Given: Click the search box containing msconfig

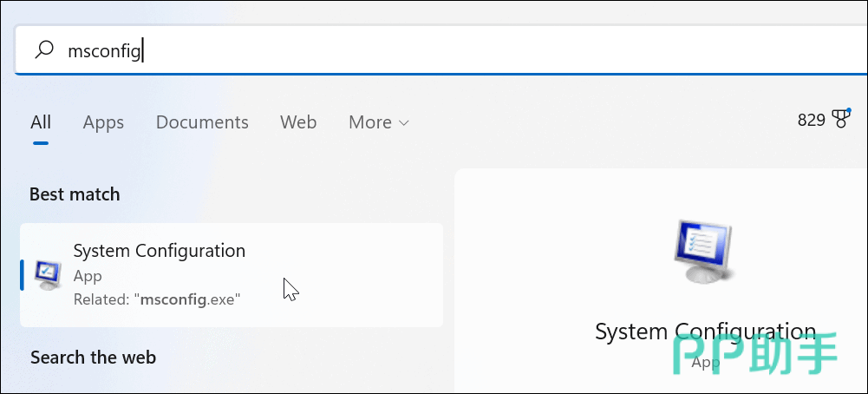Looking at the screenshot, I should tap(434, 51).
